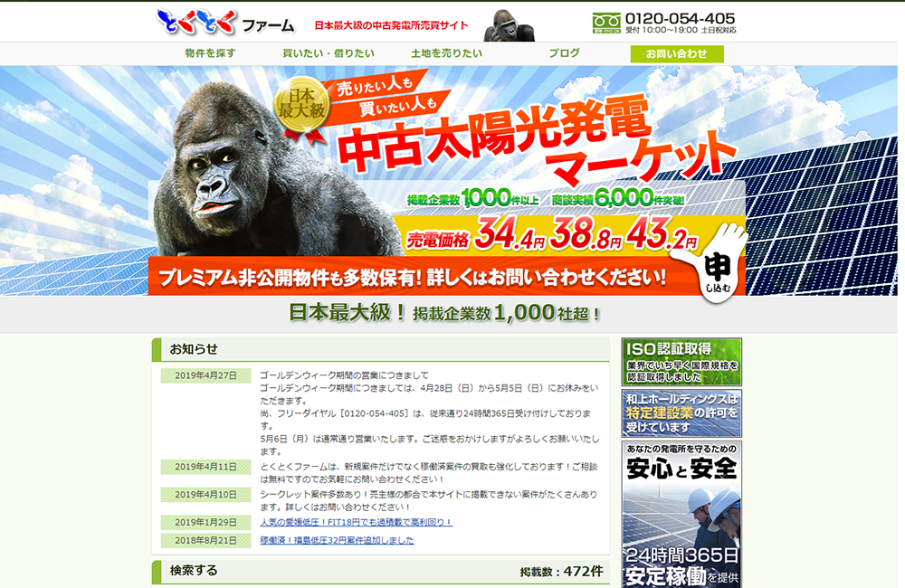Screen dimensions: 905x588
Task: Click the ゴールデンウィーク期間の営業につきまして notice title
Action: tap(344, 375)
